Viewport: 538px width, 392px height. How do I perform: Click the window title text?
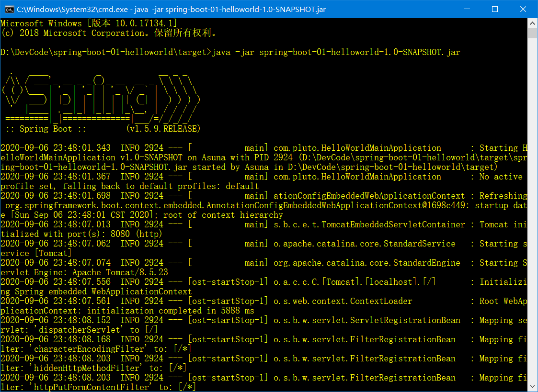171,9
